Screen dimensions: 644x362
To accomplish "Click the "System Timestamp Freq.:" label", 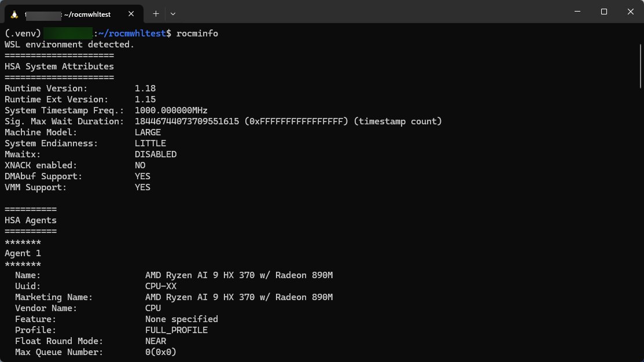I will point(64,110).
